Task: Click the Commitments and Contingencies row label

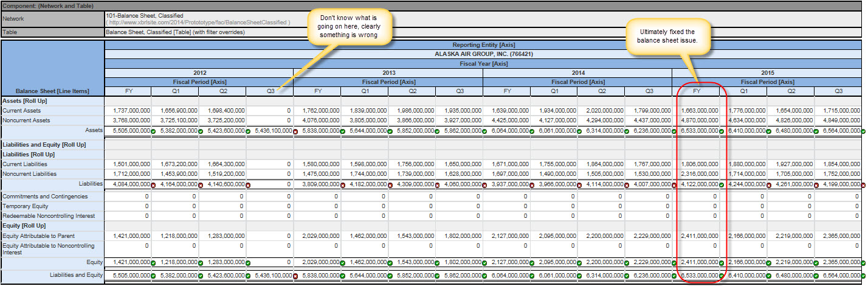Action: pos(45,197)
